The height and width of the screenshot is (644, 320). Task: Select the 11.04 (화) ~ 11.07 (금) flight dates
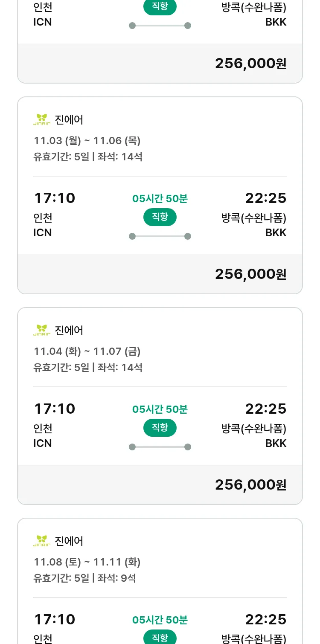click(x=87, y=351)
